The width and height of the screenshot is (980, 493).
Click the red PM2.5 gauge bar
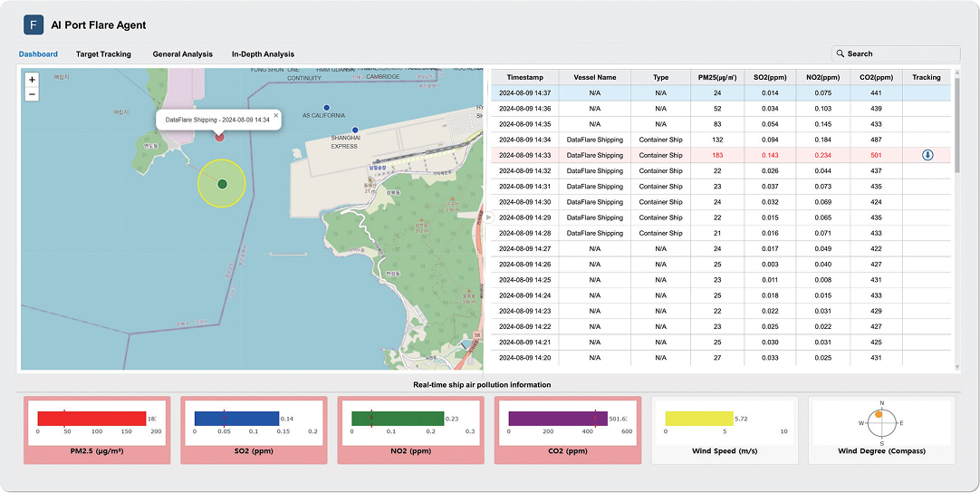(91, 418)
